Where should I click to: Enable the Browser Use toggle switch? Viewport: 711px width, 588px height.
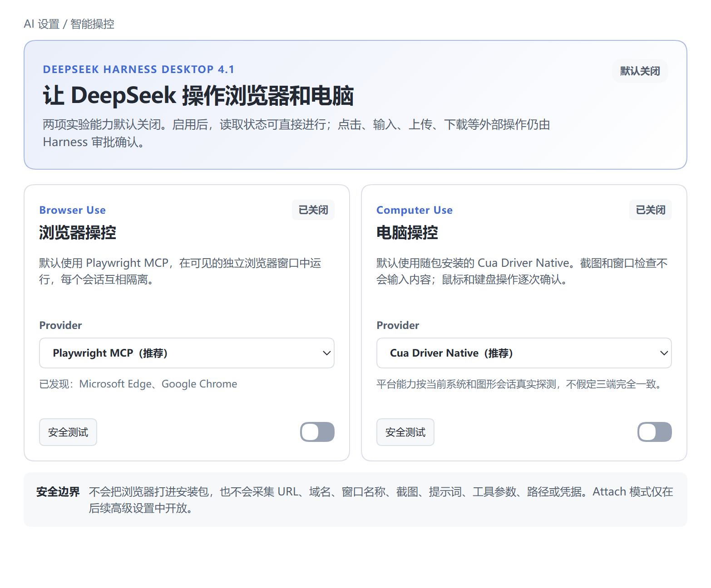(x=317, y=432)
